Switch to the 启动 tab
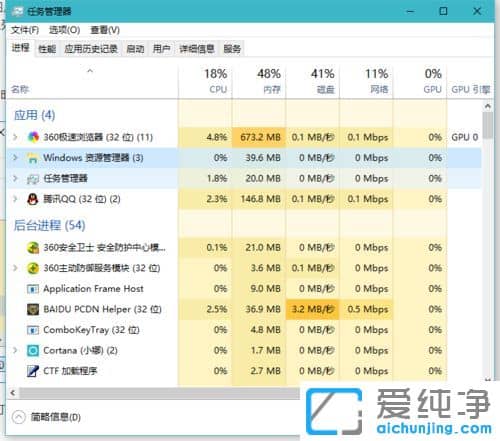Viewport: 500px width, 441px height. 135,49
